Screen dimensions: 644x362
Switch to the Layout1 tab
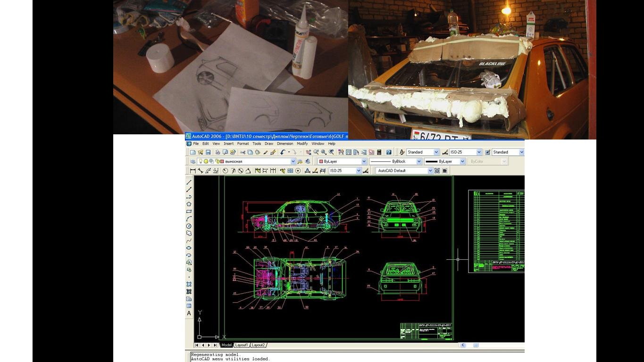tap(242, 345)
